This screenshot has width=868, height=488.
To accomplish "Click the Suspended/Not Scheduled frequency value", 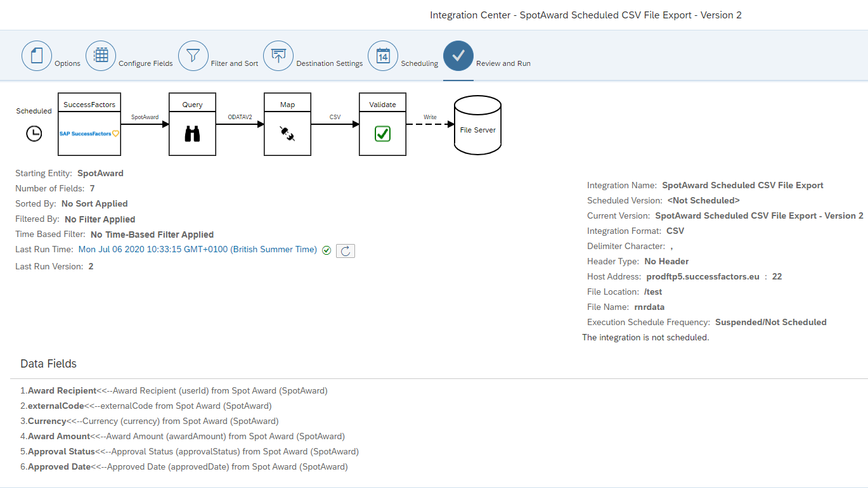I will coord(771,322).
